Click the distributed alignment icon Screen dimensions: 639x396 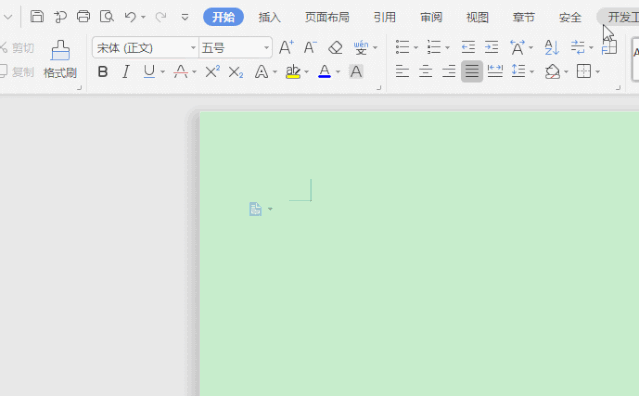tap(495, 71)
